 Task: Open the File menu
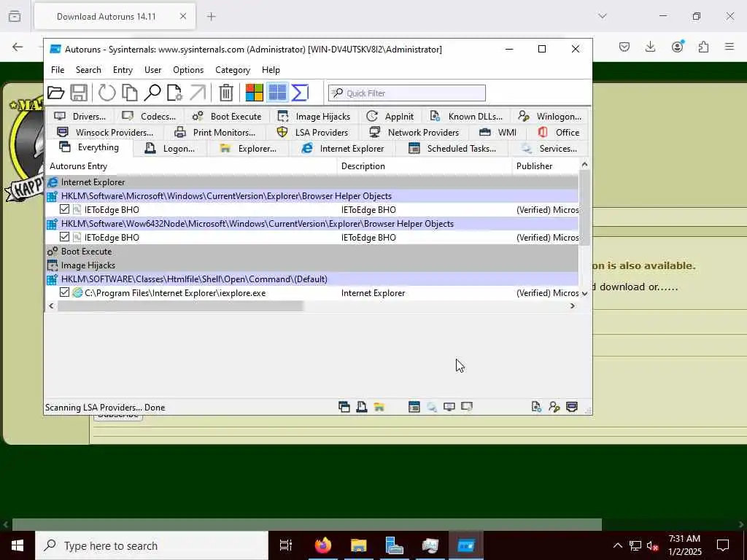pyautogui.click(x=58, y=70)
